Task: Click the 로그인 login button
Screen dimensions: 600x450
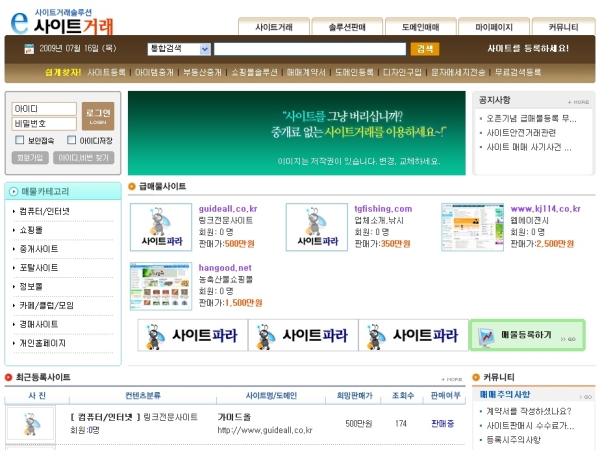Action: [x=98, y=115]
